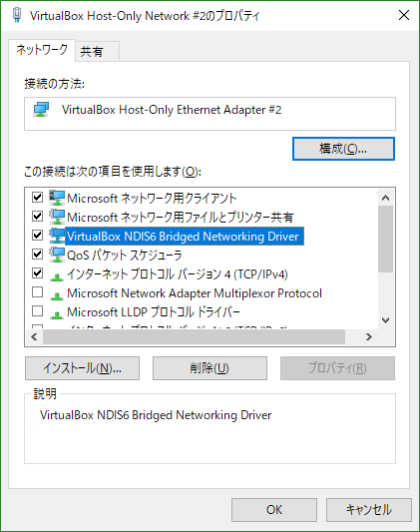Click the horizontal scroll right arrow

369,337
